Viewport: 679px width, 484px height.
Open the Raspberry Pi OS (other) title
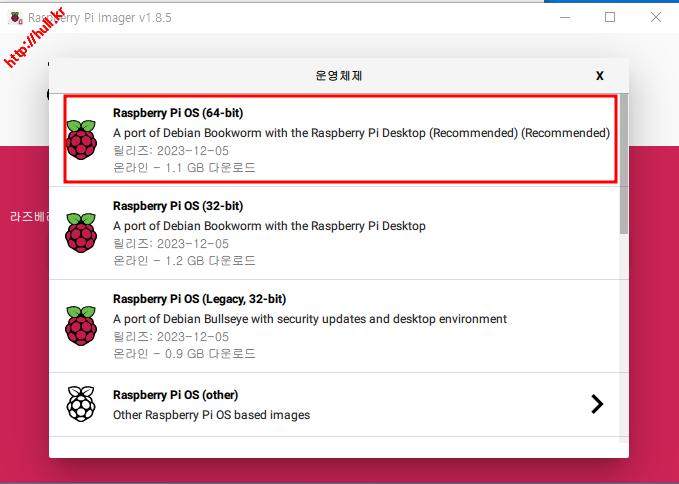click(176, 395)
